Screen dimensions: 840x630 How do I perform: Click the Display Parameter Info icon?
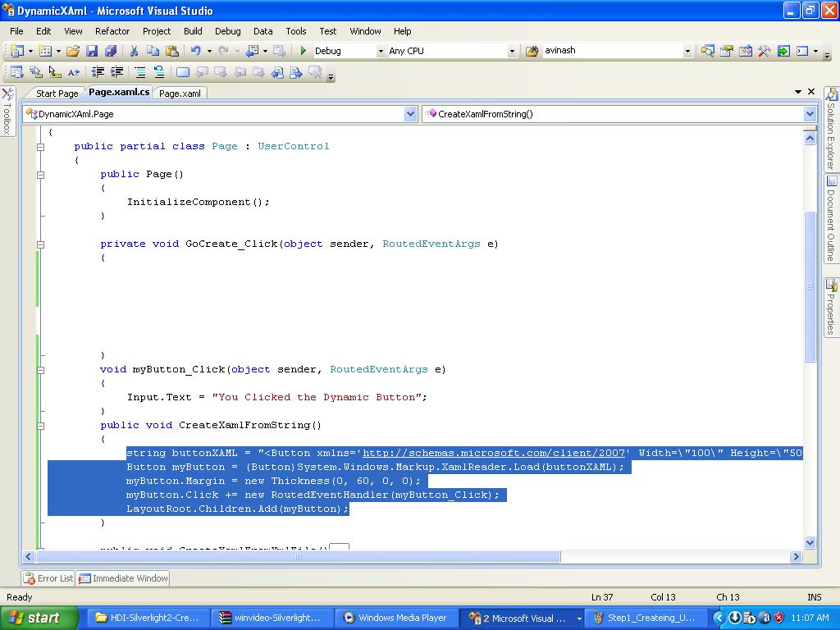(x=36, y=72)
